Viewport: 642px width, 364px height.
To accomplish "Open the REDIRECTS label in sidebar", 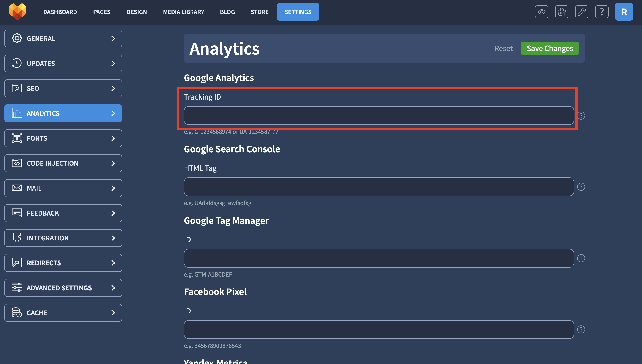I will pos(44,263).
